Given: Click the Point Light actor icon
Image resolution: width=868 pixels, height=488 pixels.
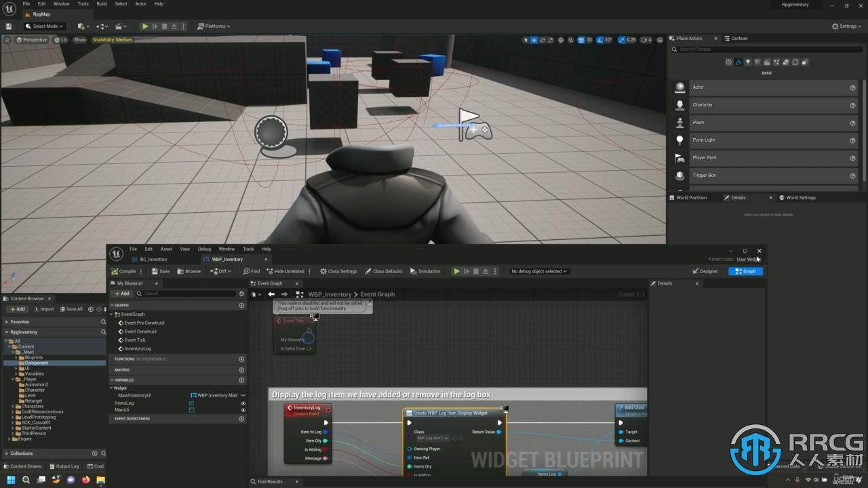Looking at the screenshot, I should (x=679, y=140).
